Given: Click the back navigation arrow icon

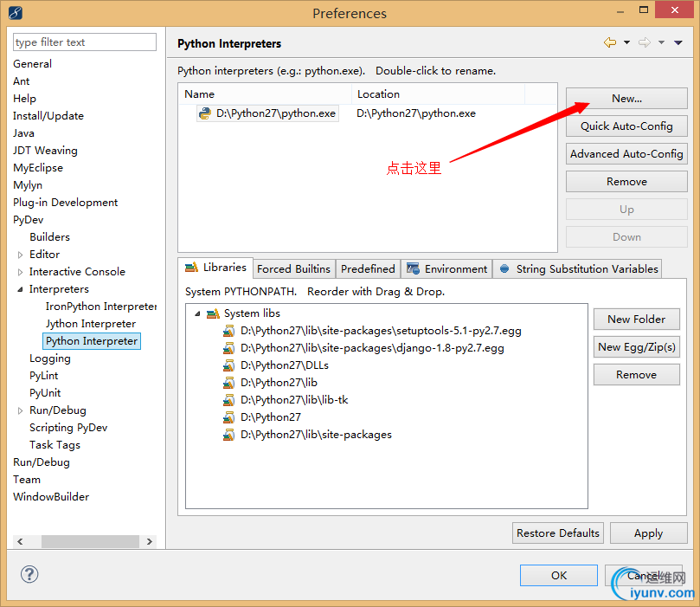Looking at the screenshot, I should click(610, 42).
